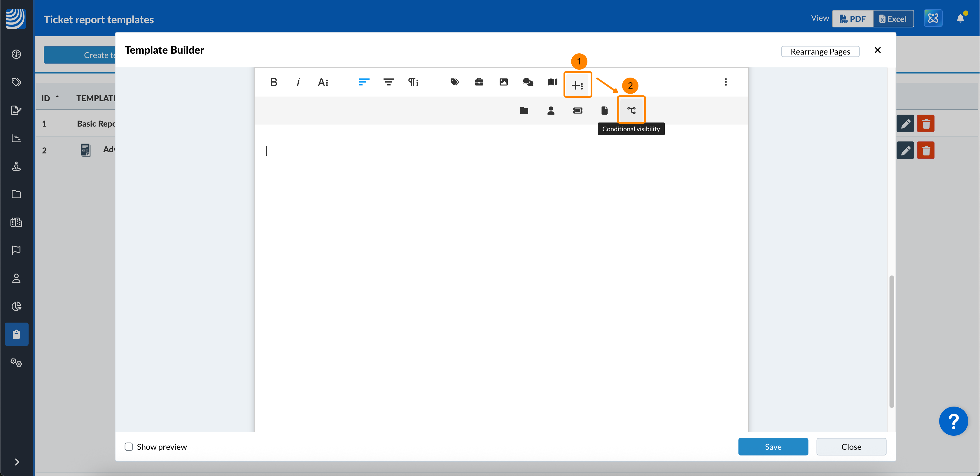Screen dimensions: 980x476
Task: Open the vertical three-dots more menu
Action: (725, 82)
